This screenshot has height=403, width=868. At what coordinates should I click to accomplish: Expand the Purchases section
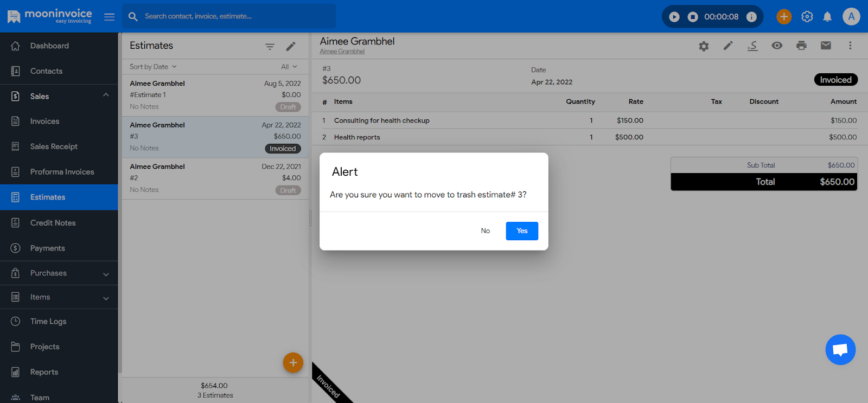pos(59,273)
